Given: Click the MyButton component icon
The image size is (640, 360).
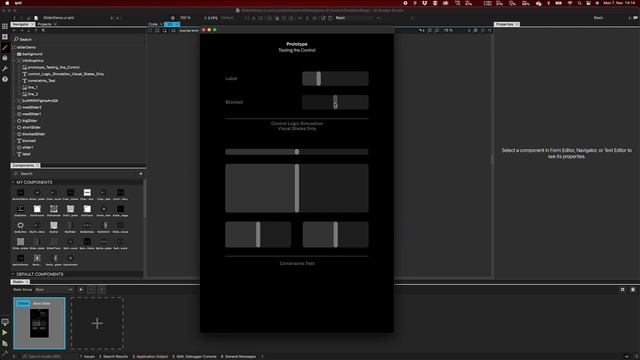Looking at the screenshot, I should coord(20,225).
